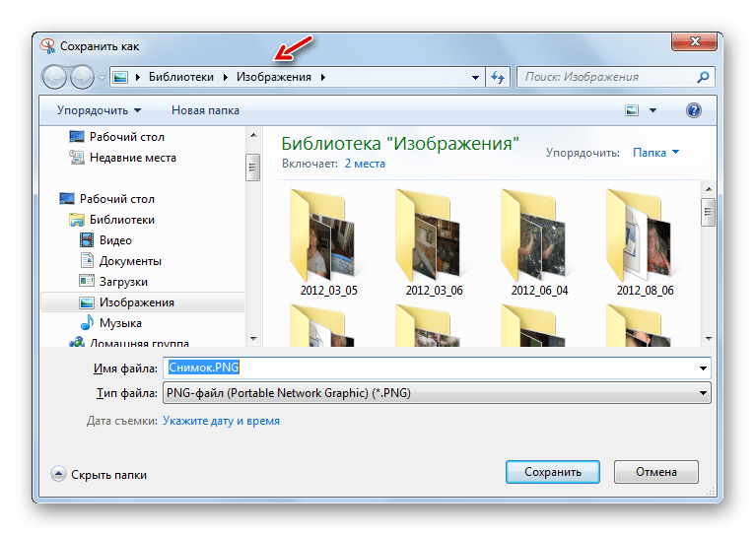Click the magnifier search icon

coord(704,77)
